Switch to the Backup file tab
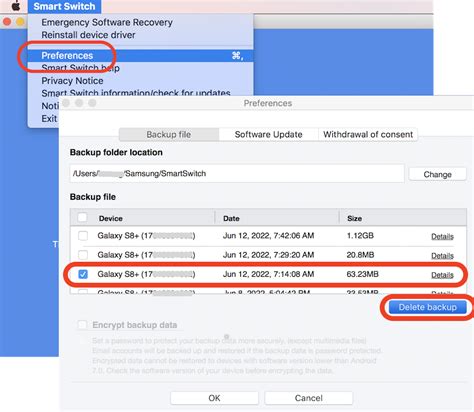Screen dimensions: 474x412 (169, 135)
